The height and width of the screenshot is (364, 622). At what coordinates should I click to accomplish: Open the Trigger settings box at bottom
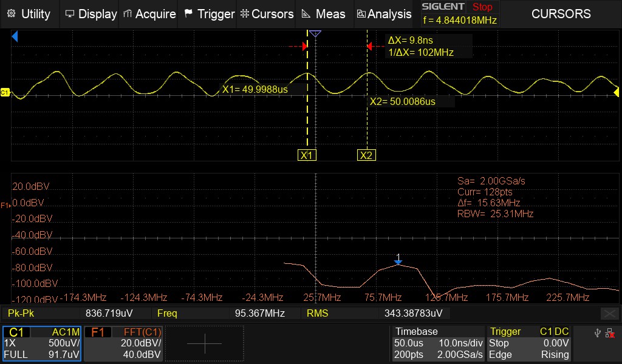529,343
